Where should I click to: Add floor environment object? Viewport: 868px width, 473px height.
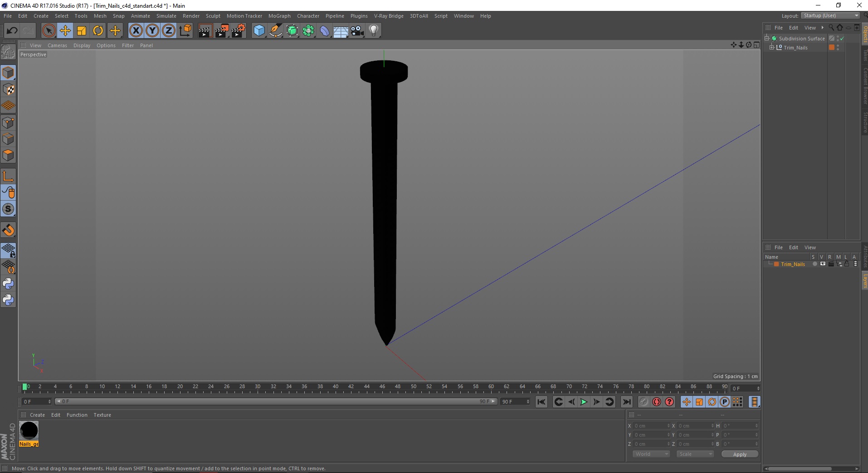(x=341, y=30)
